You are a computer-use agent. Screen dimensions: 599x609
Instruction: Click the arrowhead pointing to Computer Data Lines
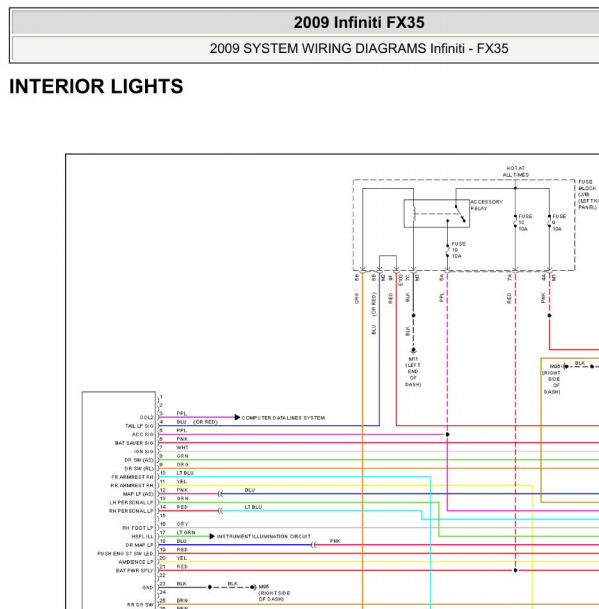pos(237,418)
